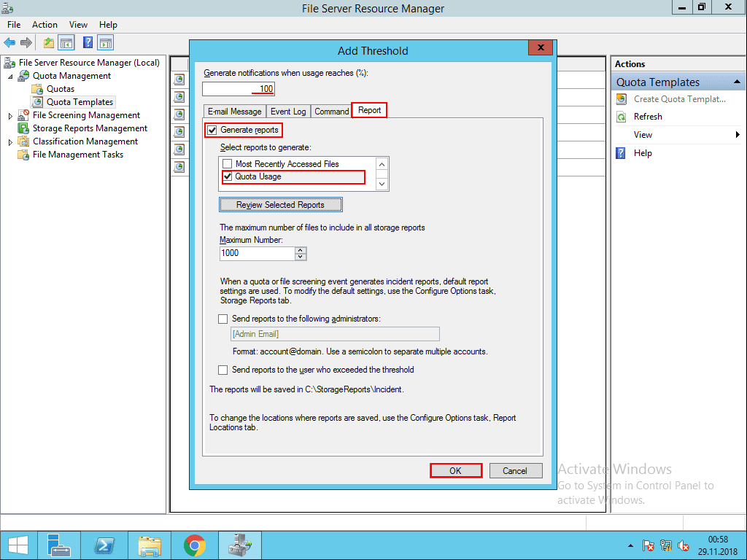Confirm the threshold with the OK button

coord(456,470)
